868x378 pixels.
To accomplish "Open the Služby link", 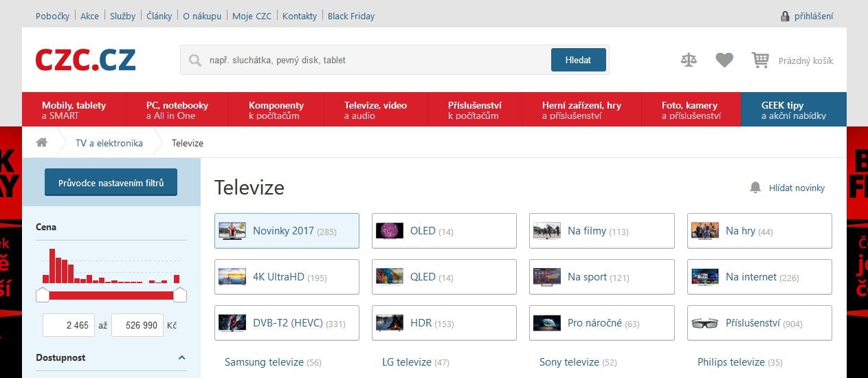I will pyautogui.click(x=122, y=16).
